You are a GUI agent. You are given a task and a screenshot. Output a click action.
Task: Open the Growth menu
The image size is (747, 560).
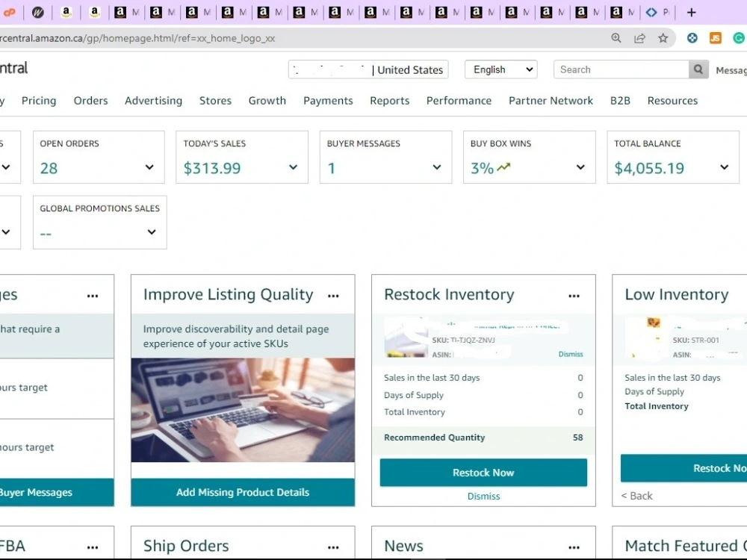[x=267, y=101]
